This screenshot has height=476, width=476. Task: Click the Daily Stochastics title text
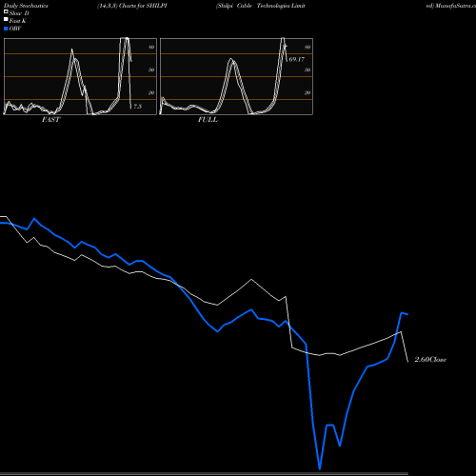point(26,6)
